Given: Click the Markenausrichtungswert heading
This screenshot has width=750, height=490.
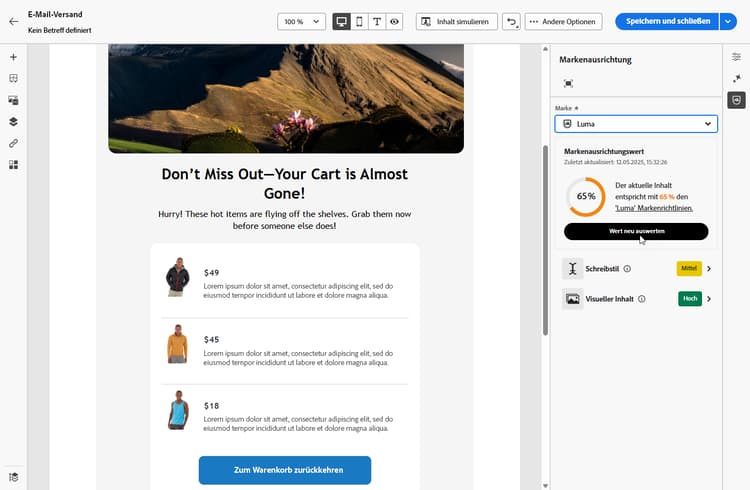Looking at the screenshot, I should coord(604,151).
